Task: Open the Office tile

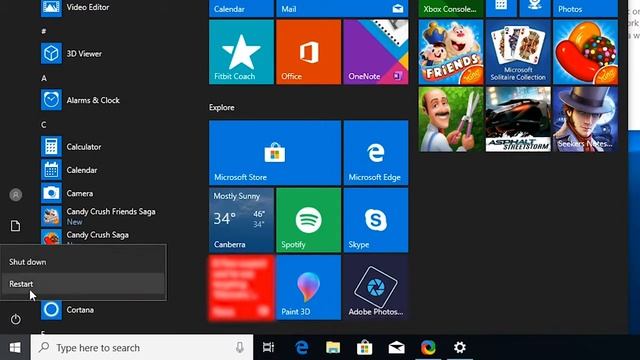Action: click(x=309, y=52)
